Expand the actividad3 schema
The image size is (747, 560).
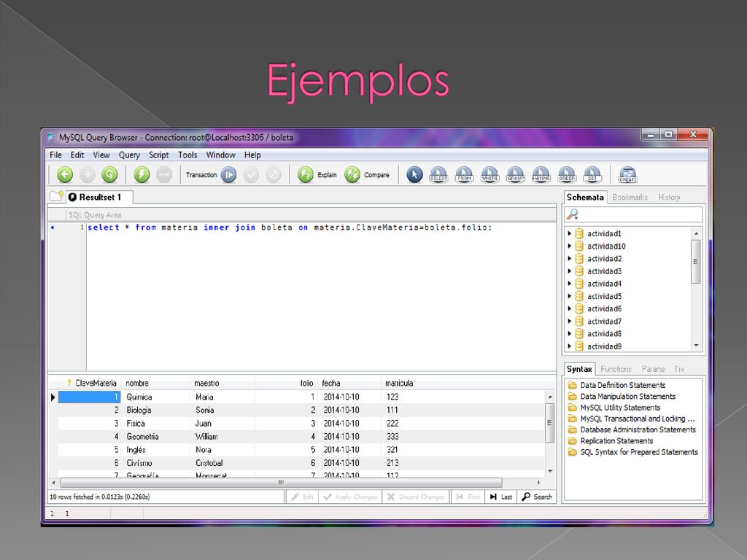tap(569, 271)
